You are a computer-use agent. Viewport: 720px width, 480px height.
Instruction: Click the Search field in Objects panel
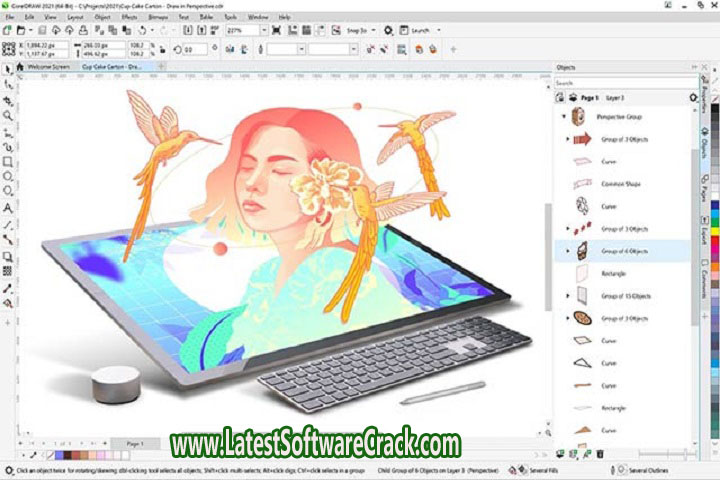620,83
